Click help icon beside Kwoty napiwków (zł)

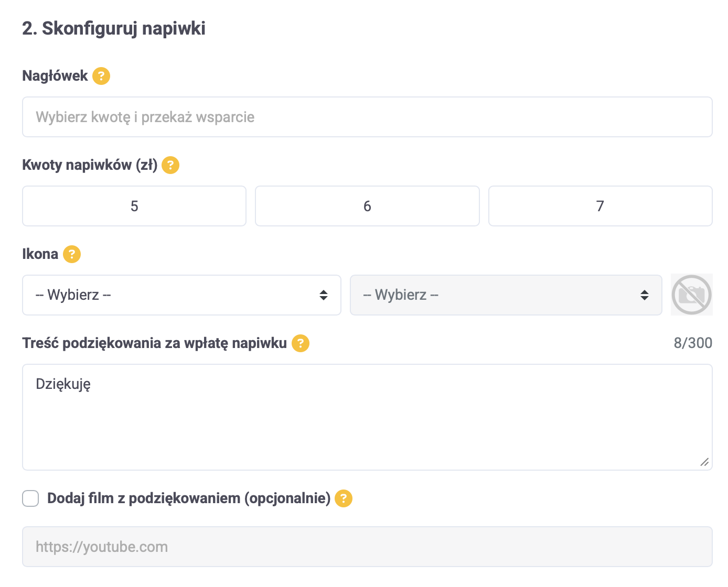170,165
